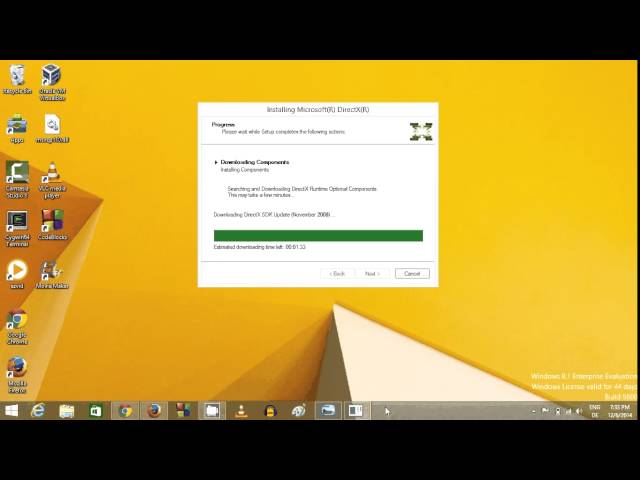This screenshot has height=480, width=640.
Task: Open the Windows Start button
Action: [x=11, y=411]
